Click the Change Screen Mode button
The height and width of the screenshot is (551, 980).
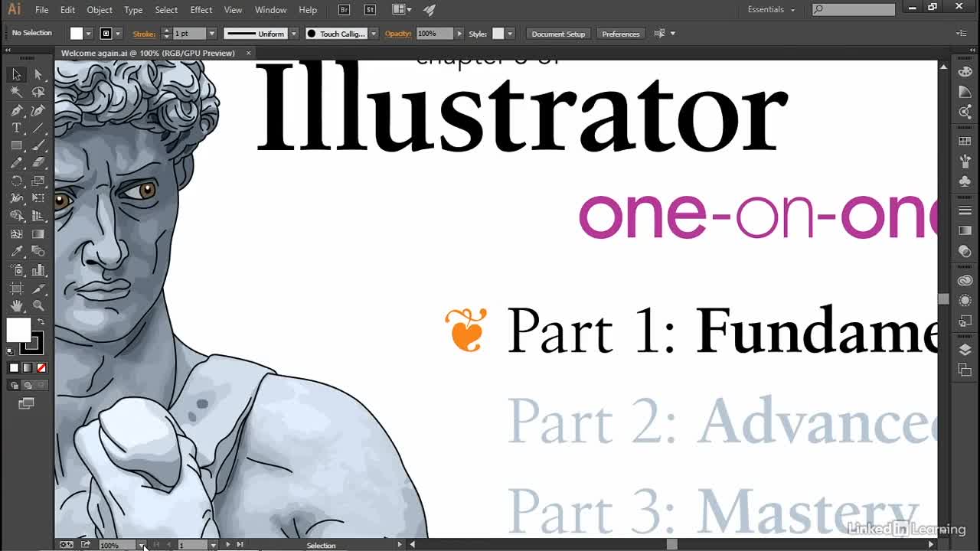pos(27,403)
